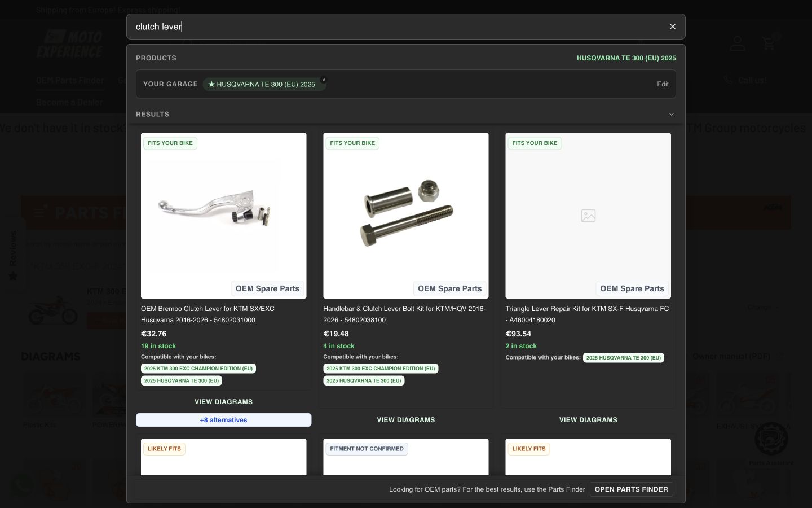Click Edit link in Your Garage

663,84
